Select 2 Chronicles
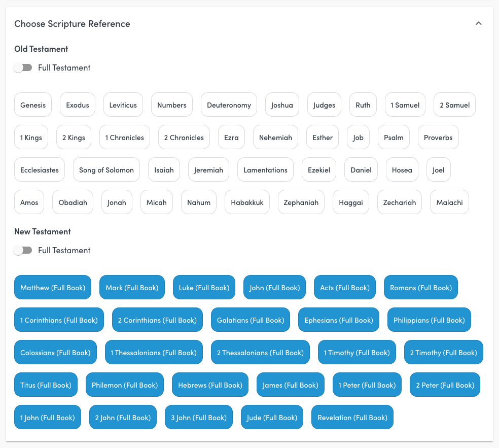The height and width of the screenshot is (448, 499). 184,137
